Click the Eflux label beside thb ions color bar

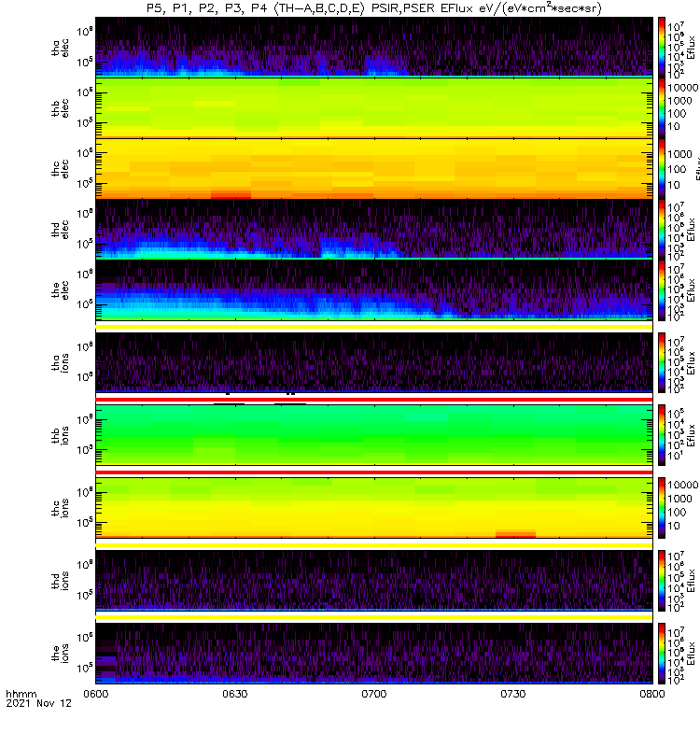click(691, 435)
